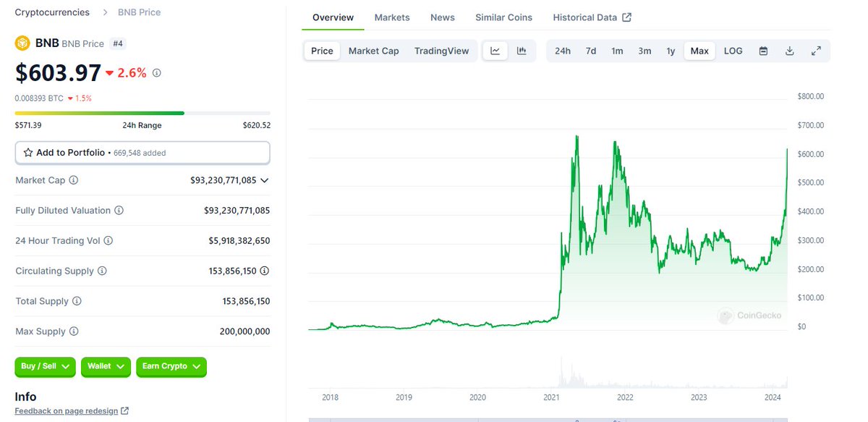Click the star icon in Add to Portfolio
Viewport: 868px width, 422px height.
28,153
